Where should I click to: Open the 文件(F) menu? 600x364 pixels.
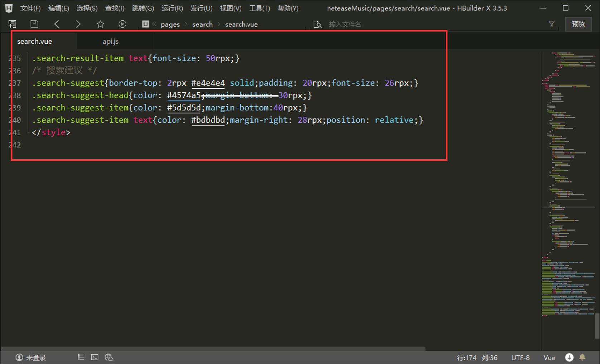pos(30,8)
